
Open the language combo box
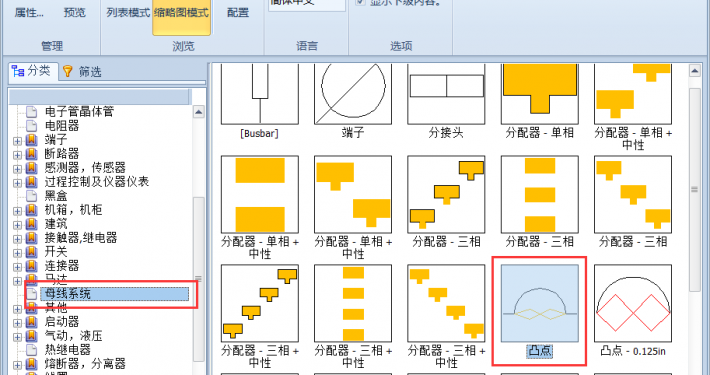pyautogui.click(x=307, y=5)
